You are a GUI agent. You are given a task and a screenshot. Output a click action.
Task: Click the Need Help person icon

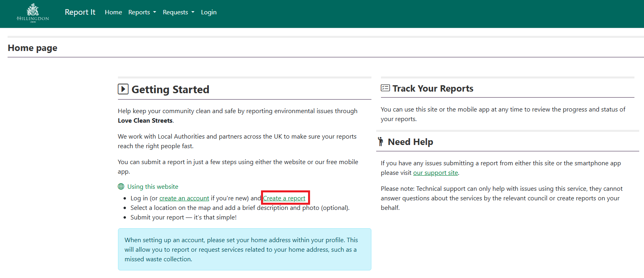click(381, 141)
